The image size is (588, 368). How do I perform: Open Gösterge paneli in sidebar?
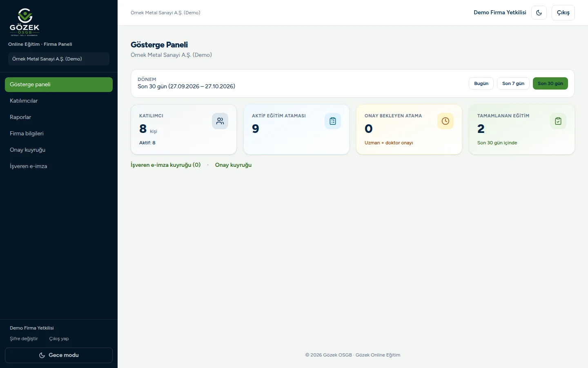(59, 85)
